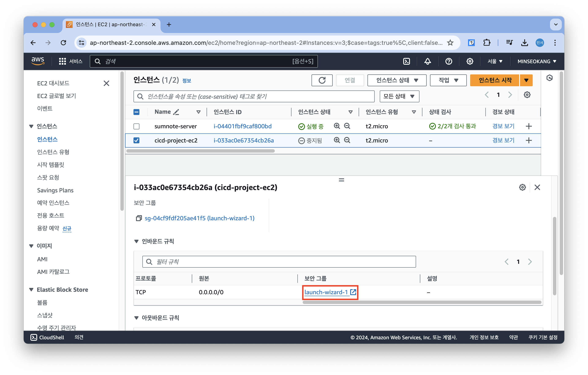Open 시작 템플릿 in sidebar

click(50, 165)
